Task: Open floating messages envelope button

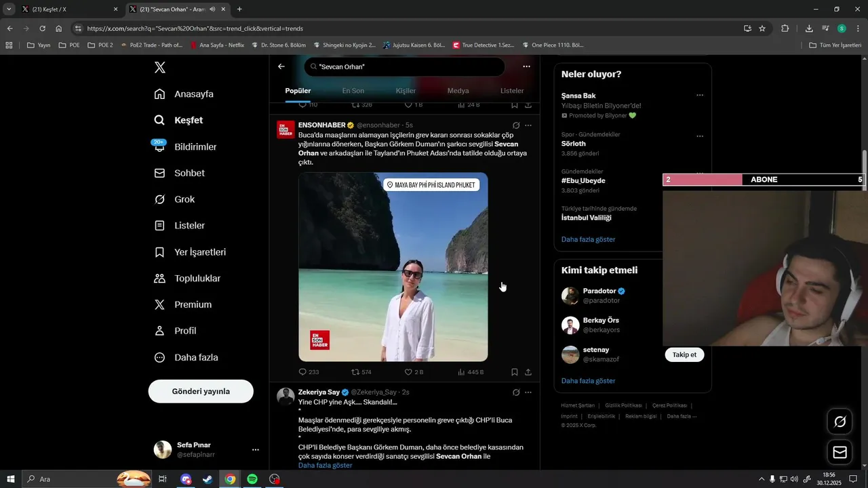Action: [x=840, y=452]
